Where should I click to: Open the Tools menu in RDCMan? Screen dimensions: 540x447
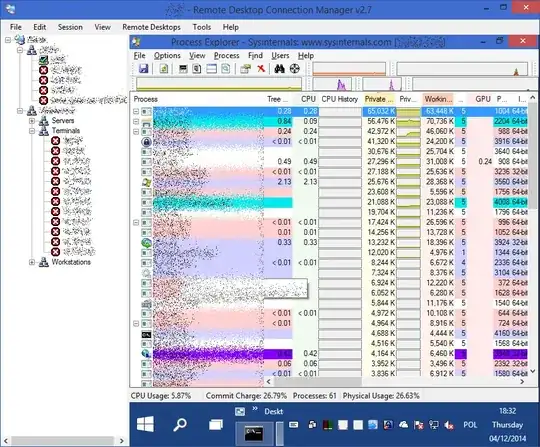pyautogui.click(x=201, y=27)
